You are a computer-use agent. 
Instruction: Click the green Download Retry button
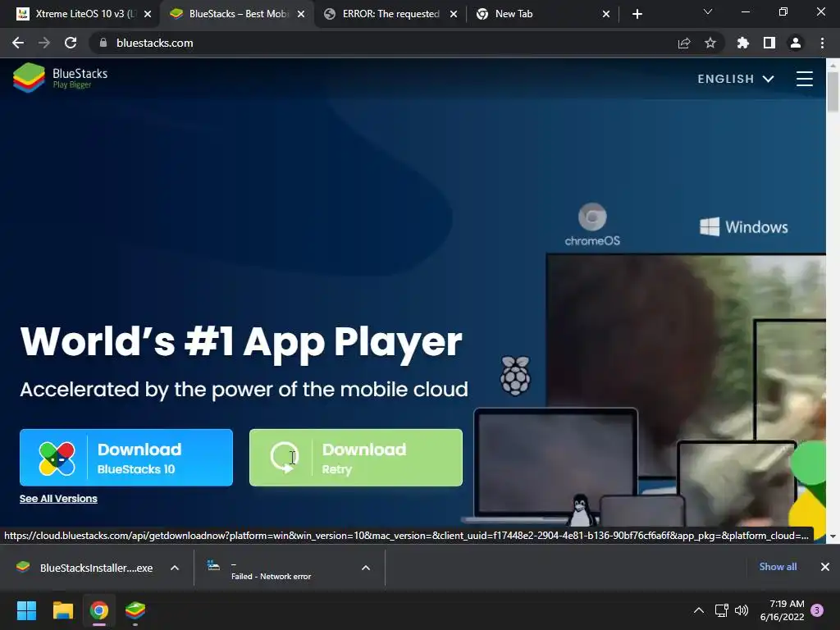pyautogui.click(x=356, y=458)
